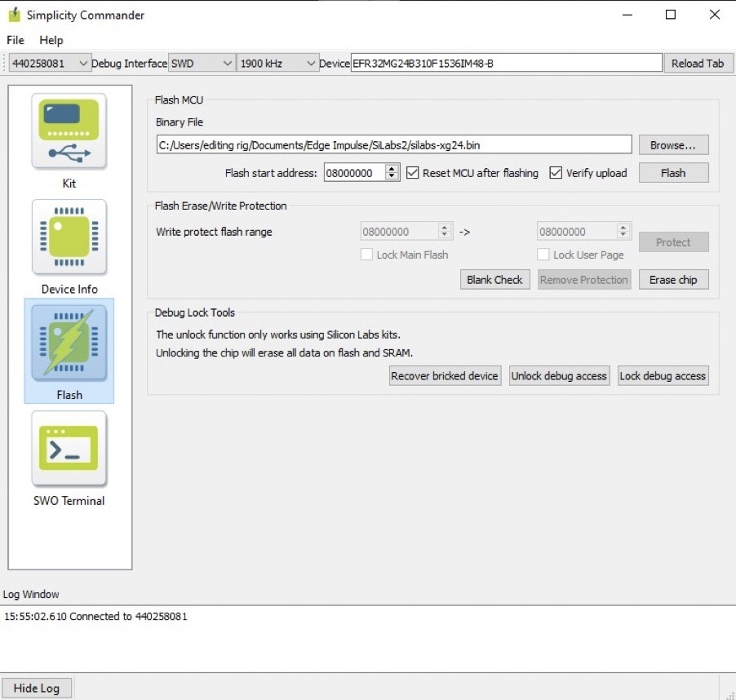Click the write protect range end stepper
Image resolution: width=736 pixels, height=700 pixels.
[623, 231]
